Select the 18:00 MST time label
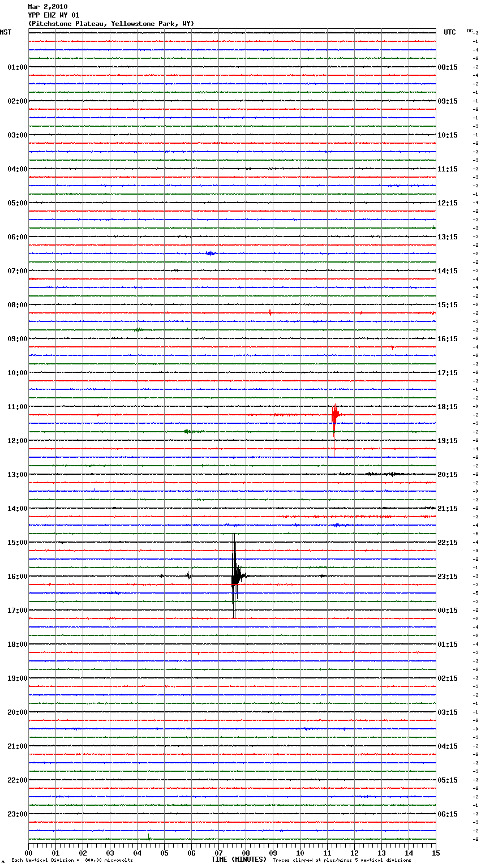Image resolution: width=481 pixels, height=868 pixels. pyautogui.click(x=18, y=644)
